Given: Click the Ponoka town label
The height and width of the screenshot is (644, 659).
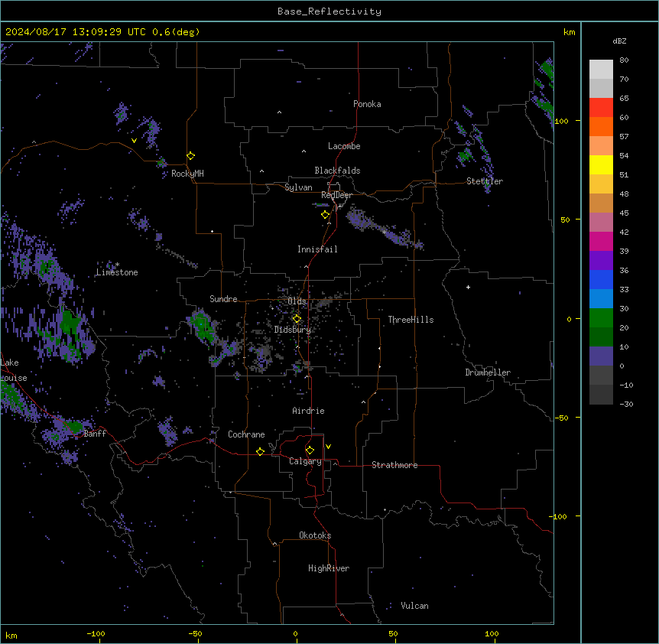Looking at the screenshot, I should 367,104.
